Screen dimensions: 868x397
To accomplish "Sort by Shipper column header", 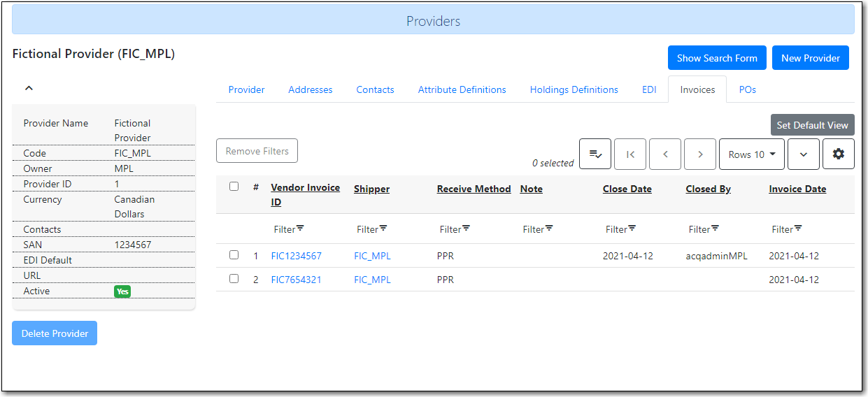I will (x=371, y=189).
